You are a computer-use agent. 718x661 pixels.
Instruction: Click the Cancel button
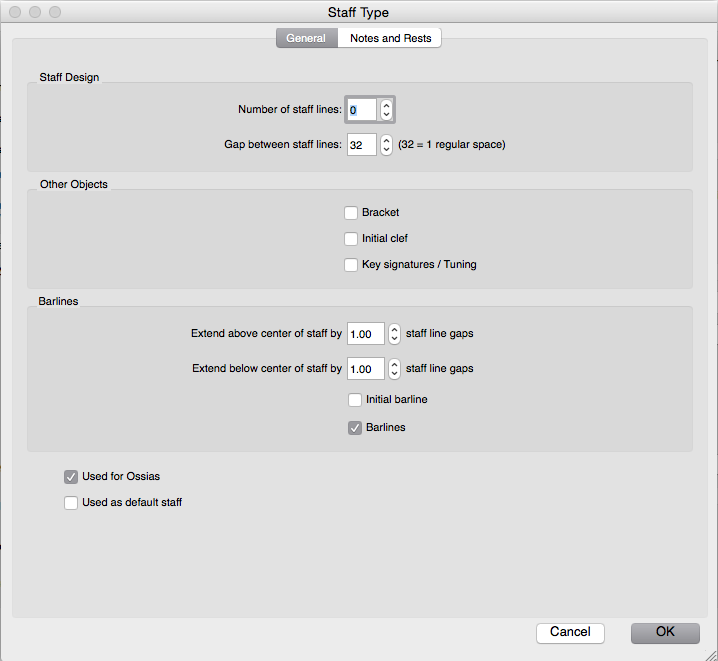click(x=570, y=632)
